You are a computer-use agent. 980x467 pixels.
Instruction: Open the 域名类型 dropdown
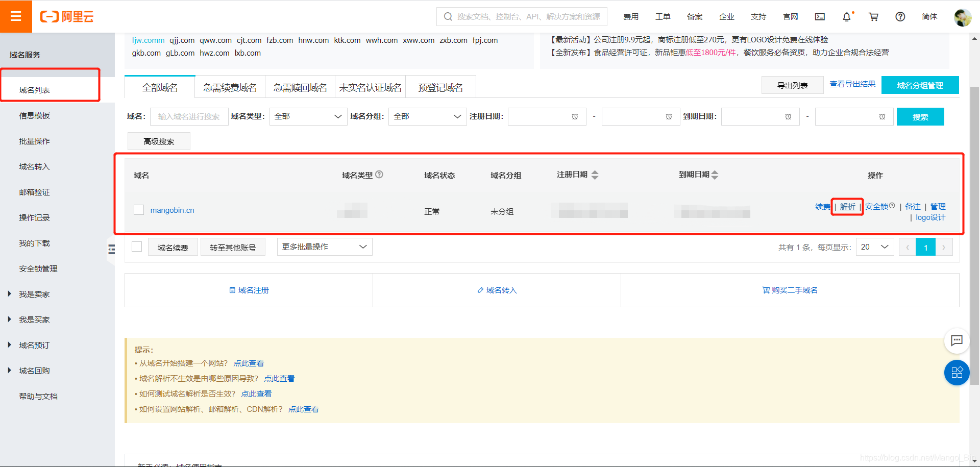pyautogui.click(x=308, y=116)
